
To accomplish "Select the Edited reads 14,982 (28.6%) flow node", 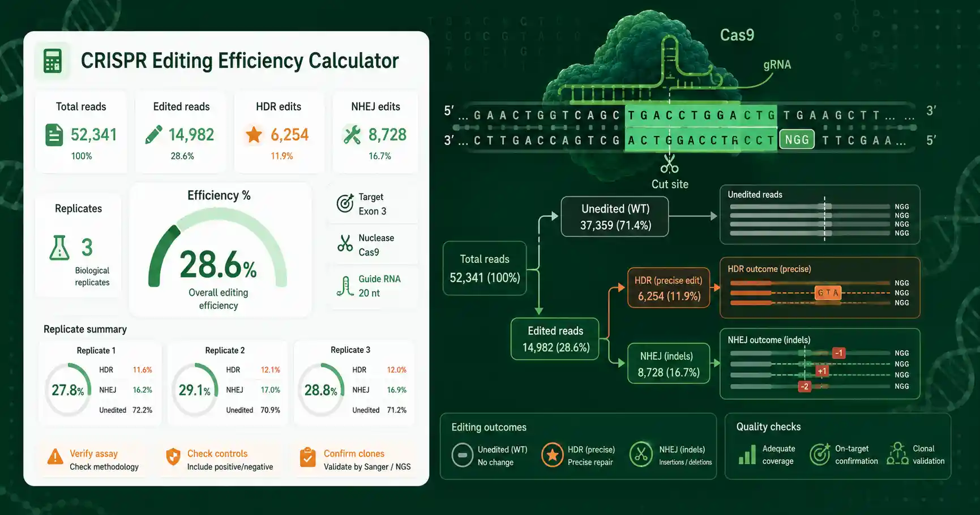I will pyautogui.click(x=555, y=339).
